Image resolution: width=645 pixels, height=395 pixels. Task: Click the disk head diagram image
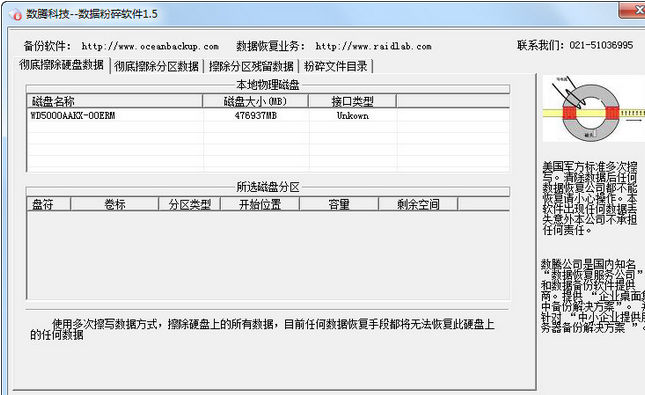click(x=594, y=109)
